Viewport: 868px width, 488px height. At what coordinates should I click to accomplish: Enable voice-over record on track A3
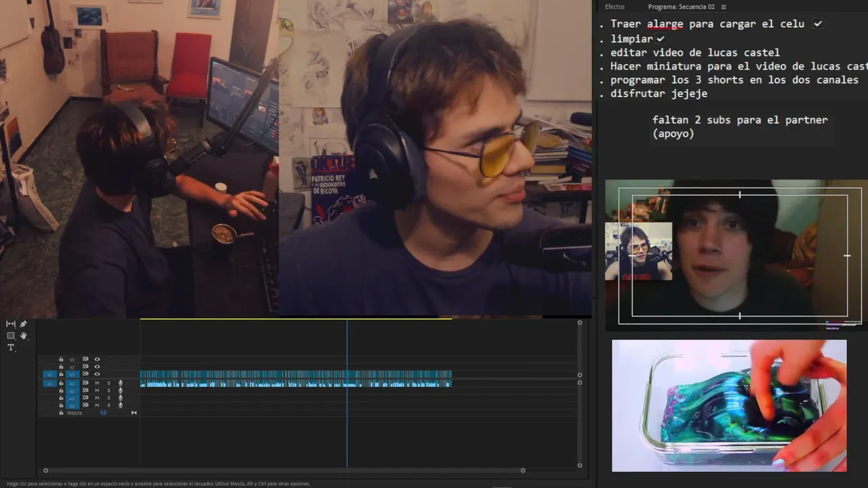(121, 398)
